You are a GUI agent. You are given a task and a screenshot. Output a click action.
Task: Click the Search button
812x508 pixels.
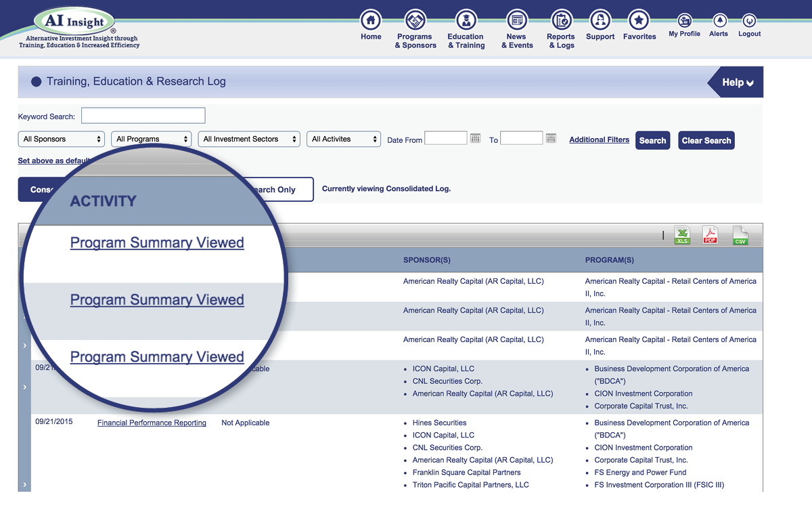tap(653, 140)
